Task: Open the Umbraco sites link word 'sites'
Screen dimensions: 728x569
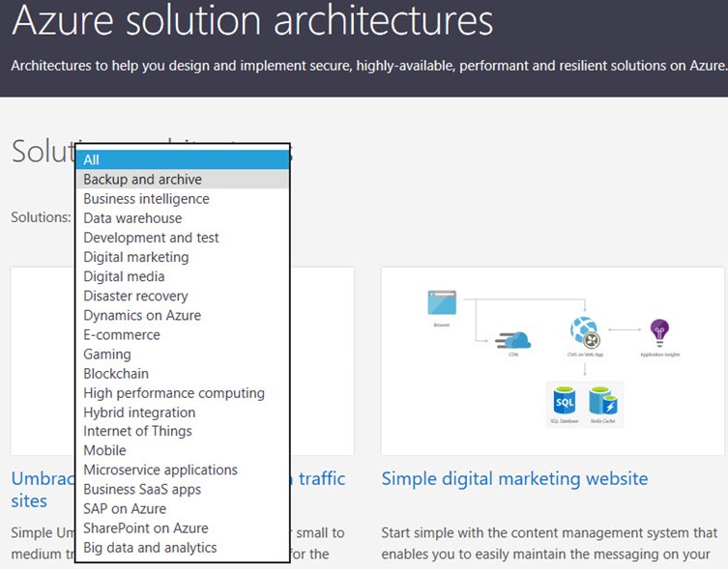Action: coord(29,501)
